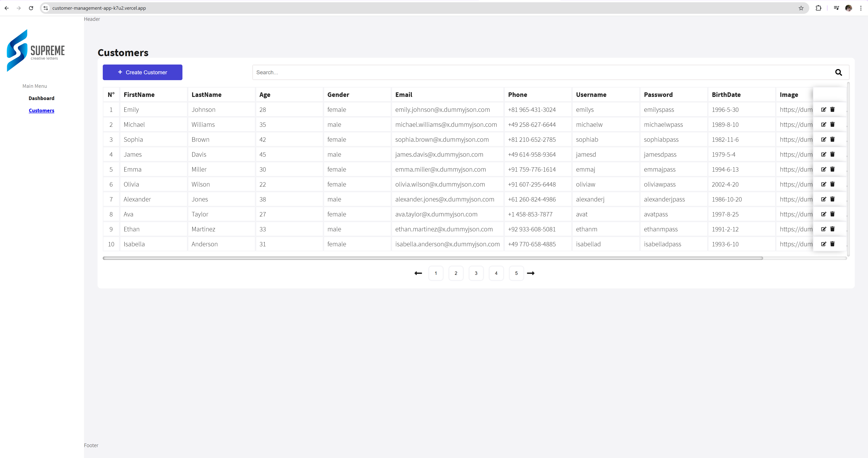Screen dimensions: 868x458
Task: Open the browser extensions puzzle icon
Action: coord(818,8)
